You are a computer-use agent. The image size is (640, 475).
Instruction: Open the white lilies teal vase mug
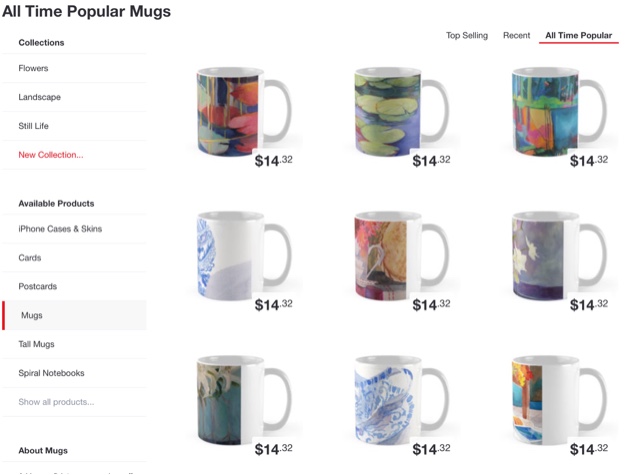coord(244,400)
